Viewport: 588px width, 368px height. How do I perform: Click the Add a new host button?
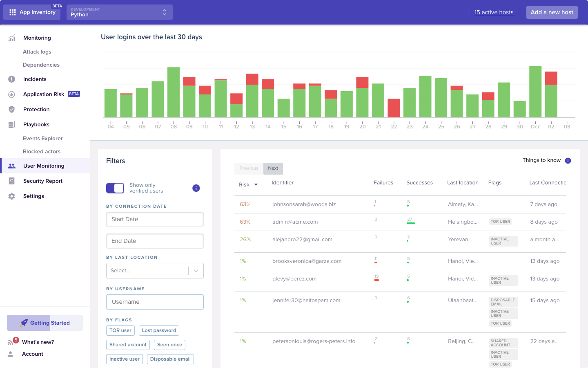pyautogui.click(x=552, y=12)
